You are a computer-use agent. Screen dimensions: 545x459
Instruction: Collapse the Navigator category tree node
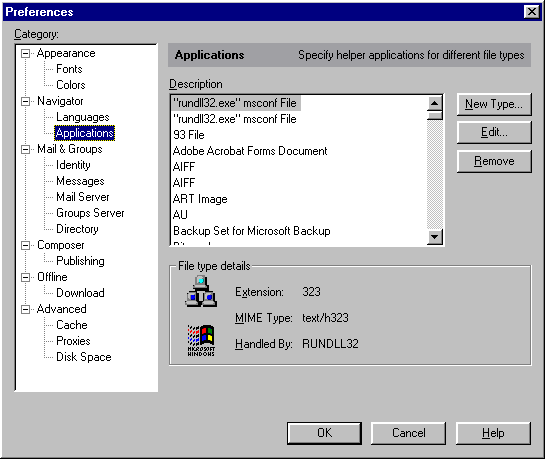[25, 101]
